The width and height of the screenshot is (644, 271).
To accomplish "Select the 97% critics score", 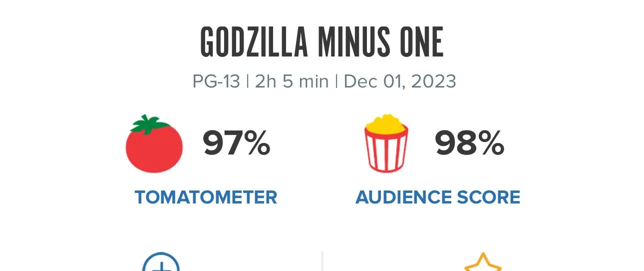I will 236,144.
